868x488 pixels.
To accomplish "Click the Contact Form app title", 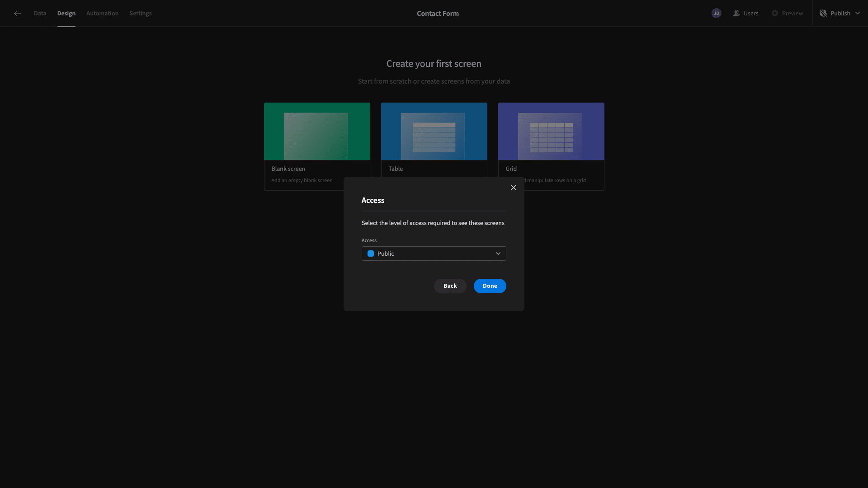I will click(x=438, y=14).
